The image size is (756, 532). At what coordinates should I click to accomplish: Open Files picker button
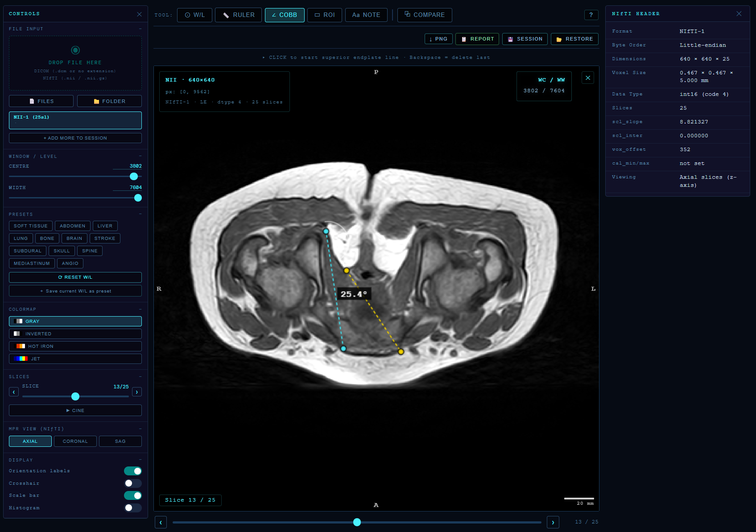41,101
